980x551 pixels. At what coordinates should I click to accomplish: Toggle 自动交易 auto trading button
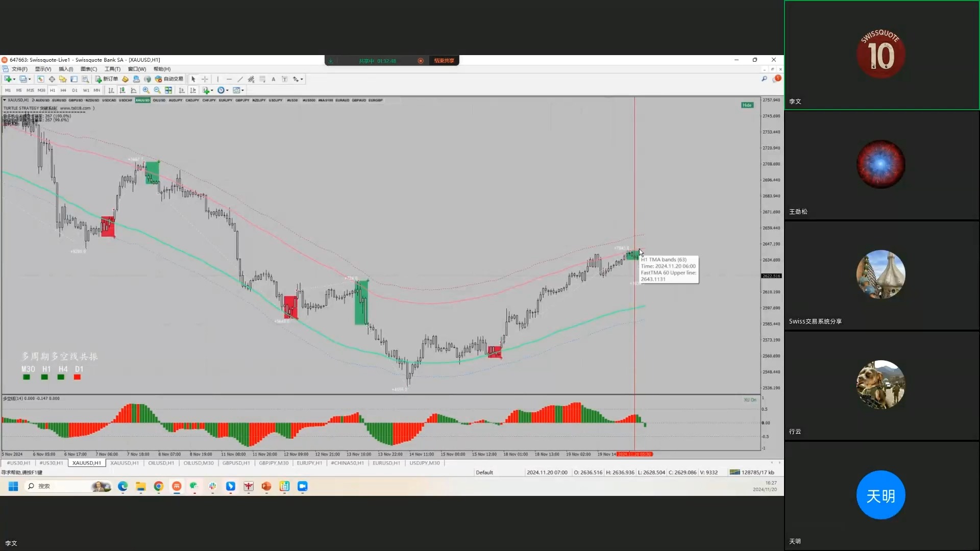(169, 79)
